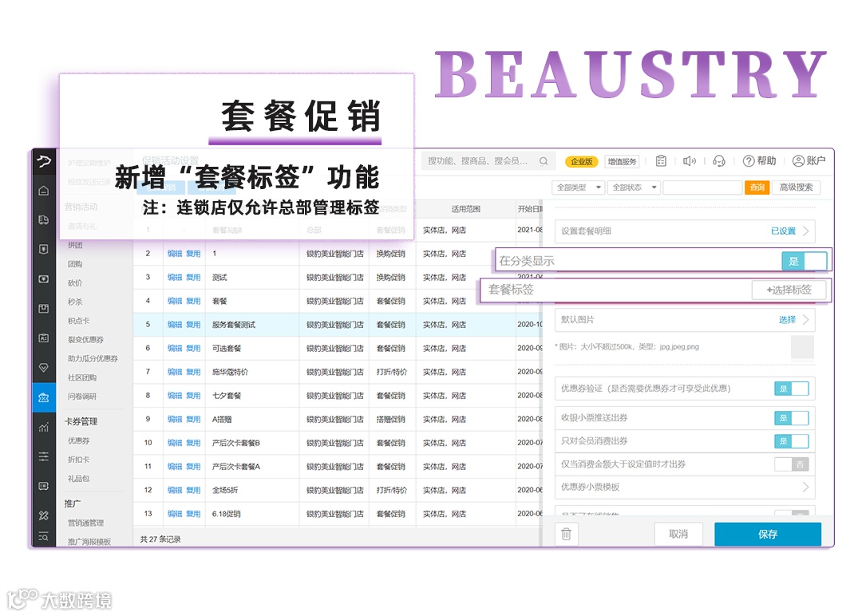Image resolution: width=862 pixels, height=616 pixels.
Task: Open the sliders settings sidebar icon
Action: (43, 456)
